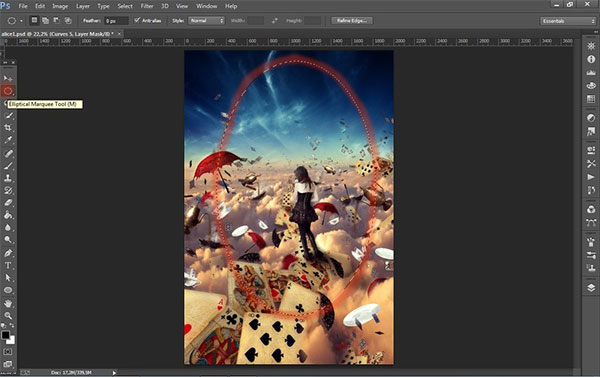Viewport: 600px width, 377px height.
Task: Select the alice1.psd document tab
Action: [57, 34]
